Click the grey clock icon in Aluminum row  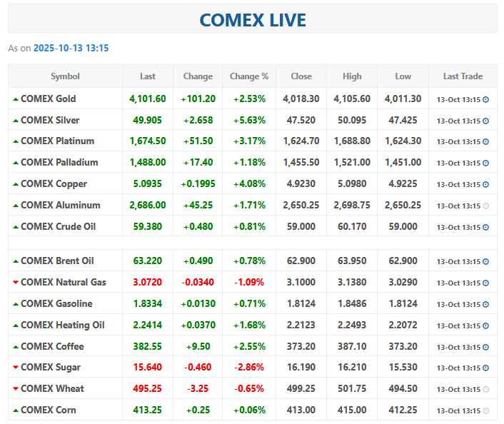486,206
